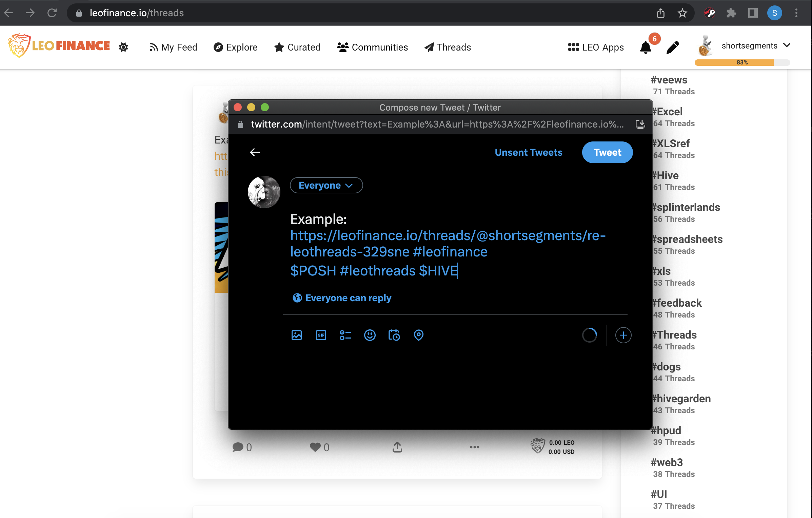Click the word Example: in tweet text
Viewport: 812px width, 518px height.
tap(318, 219)
